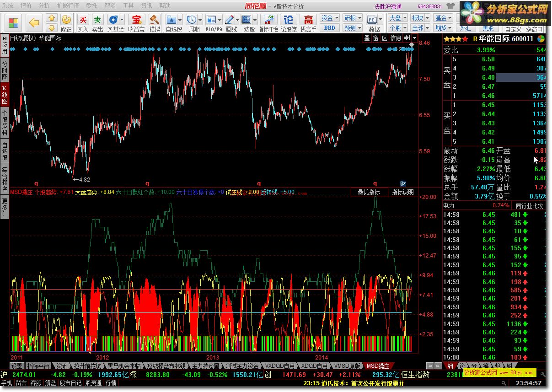Click the 叠 overlay icon above chart
This screenshot has width=552, height=392.
[x=367, y=38]
